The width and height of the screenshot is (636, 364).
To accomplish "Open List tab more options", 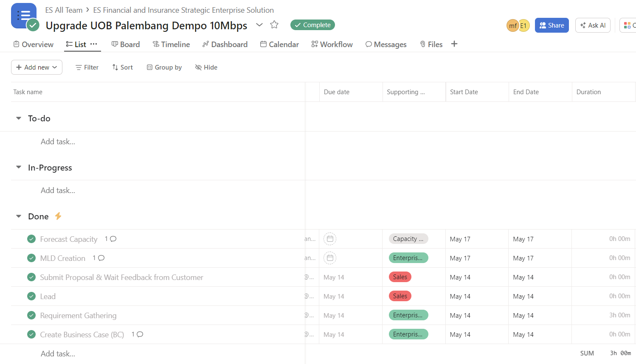I will (x=94, y=44).
